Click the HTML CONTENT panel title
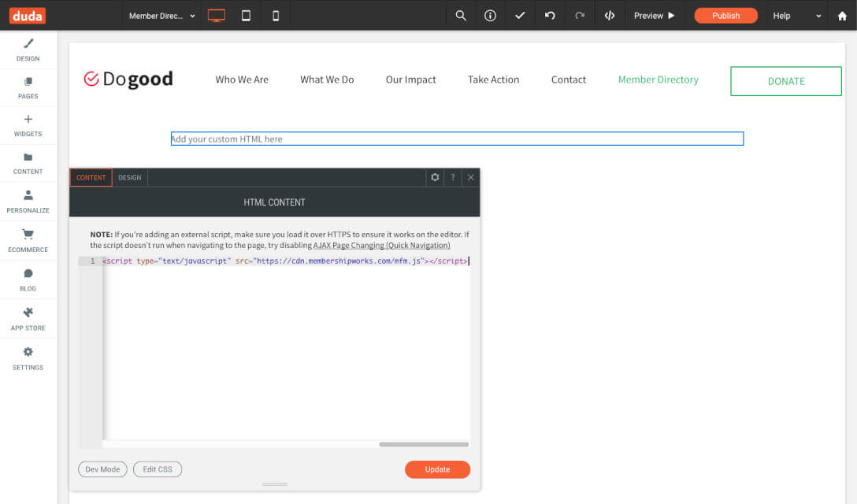Screen dimensions: 857x504 pyautogui.click(x=274, y=202)
